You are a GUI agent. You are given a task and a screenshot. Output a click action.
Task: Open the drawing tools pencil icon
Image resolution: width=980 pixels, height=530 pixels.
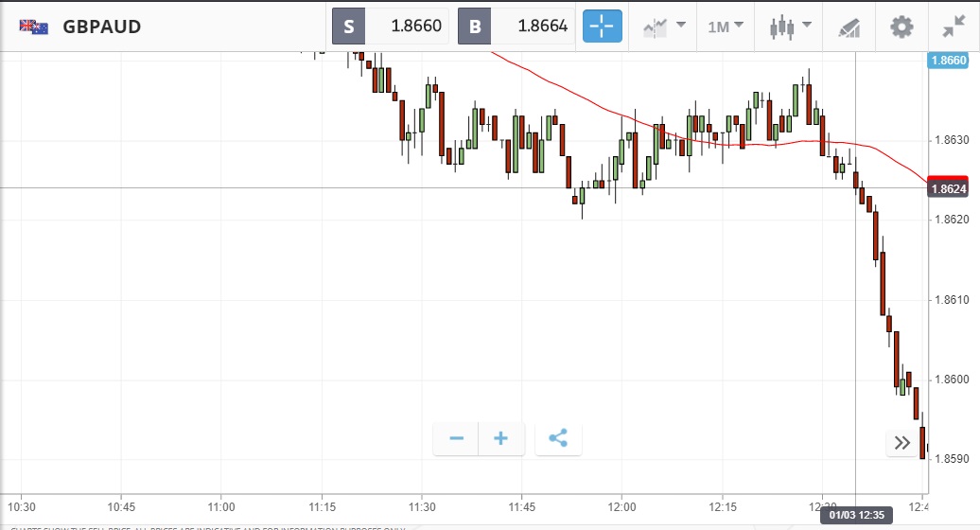(x=849, y=26)
